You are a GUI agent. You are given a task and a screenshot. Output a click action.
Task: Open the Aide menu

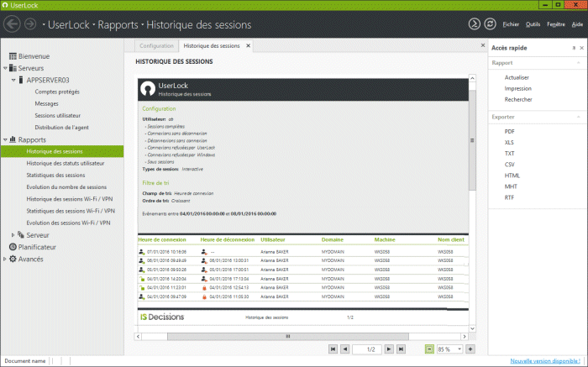click(x=577, y=24)
